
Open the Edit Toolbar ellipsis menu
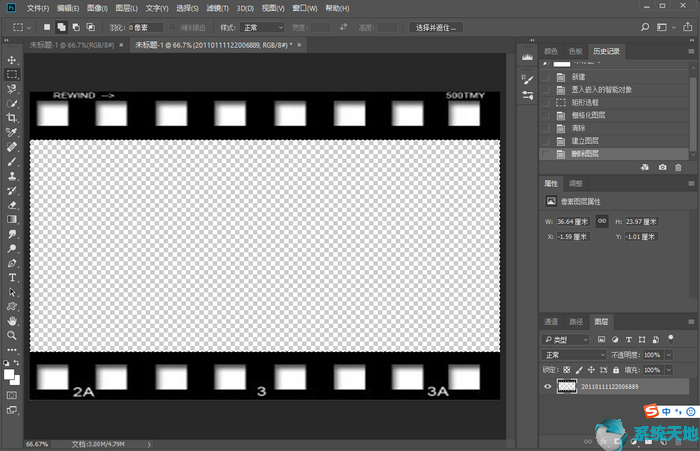(x=12, y=350)
